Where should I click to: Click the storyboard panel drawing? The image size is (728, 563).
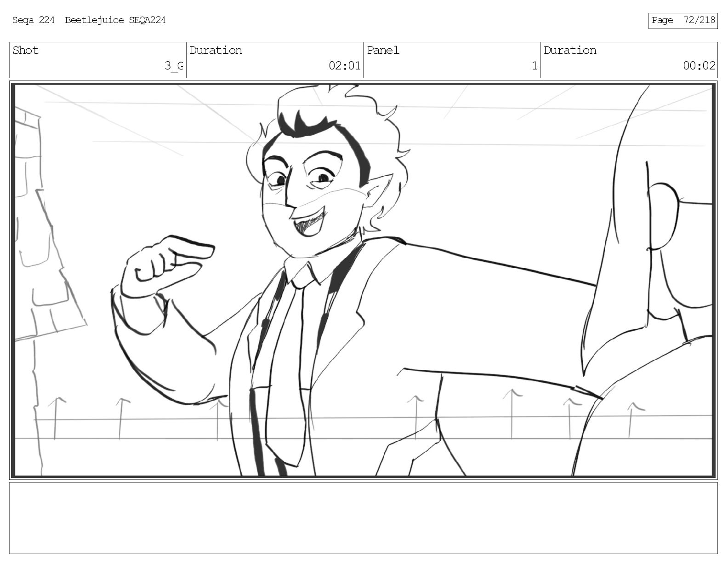[x=364, y=281]
